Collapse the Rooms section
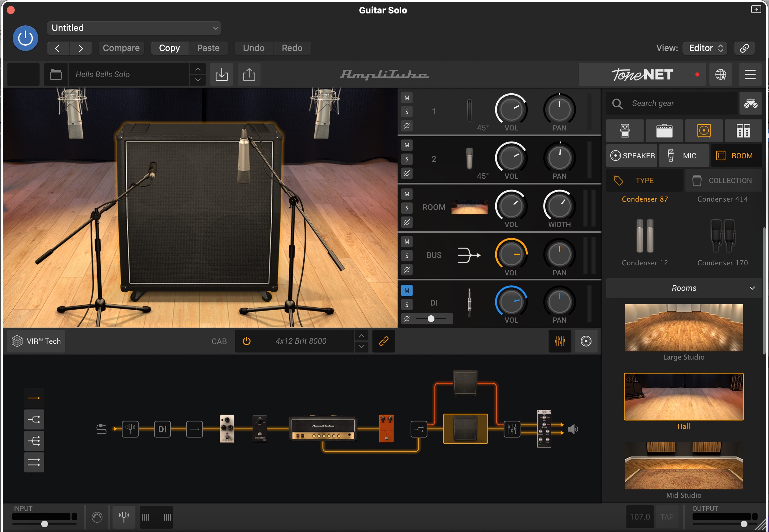This screenshot has height=532, width=769. (x=752, y=288)
